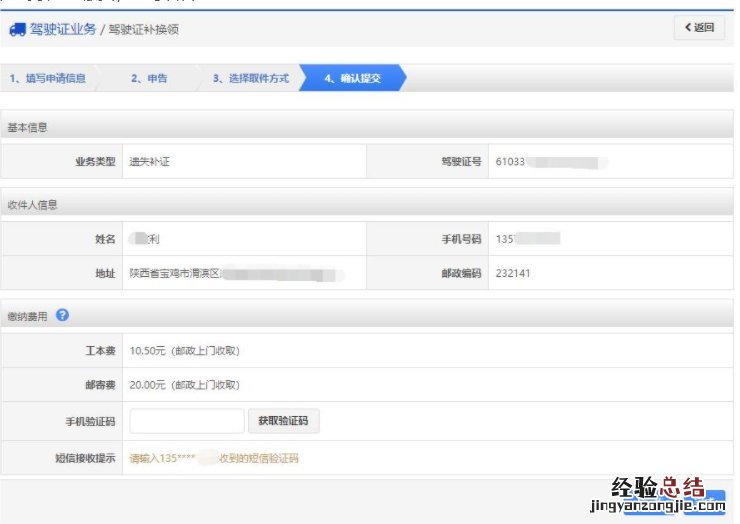Click the 缴纳费用 section title
This screenshot has width=740, height=524.
coord(27,316)
